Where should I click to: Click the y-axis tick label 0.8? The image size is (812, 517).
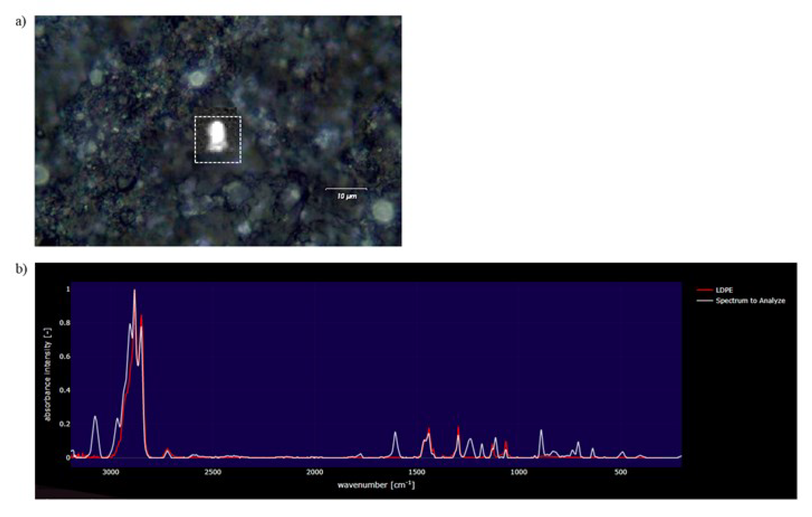click(x=65, y=322)
